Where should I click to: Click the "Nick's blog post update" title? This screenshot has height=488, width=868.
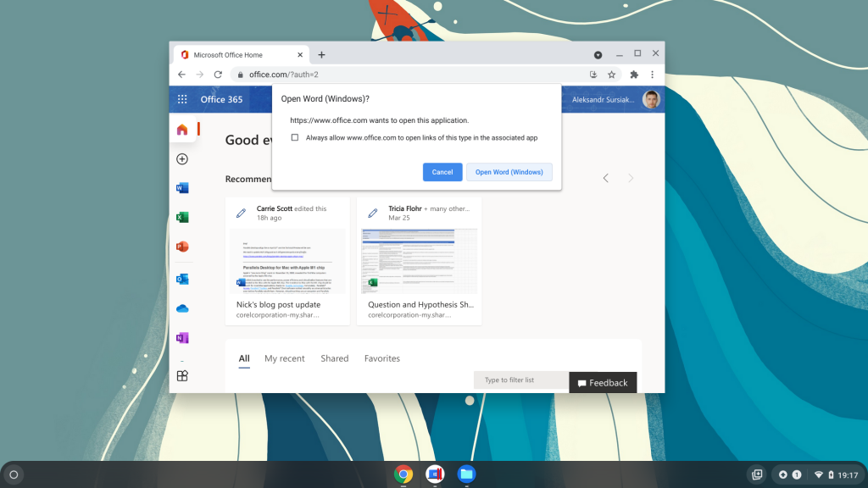tap(278, 305)
